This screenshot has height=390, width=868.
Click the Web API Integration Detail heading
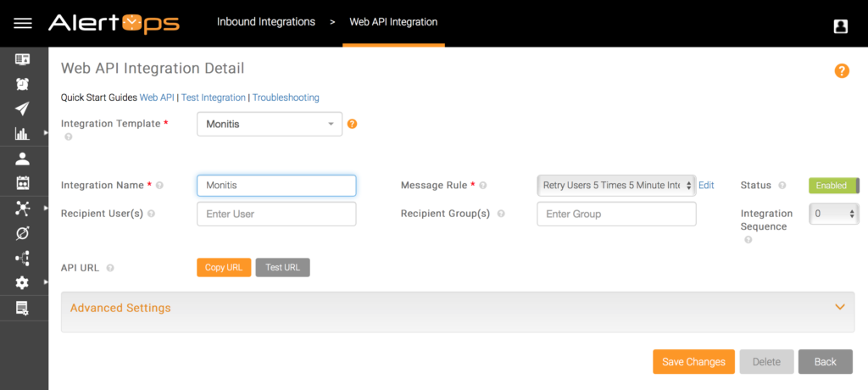153,68
